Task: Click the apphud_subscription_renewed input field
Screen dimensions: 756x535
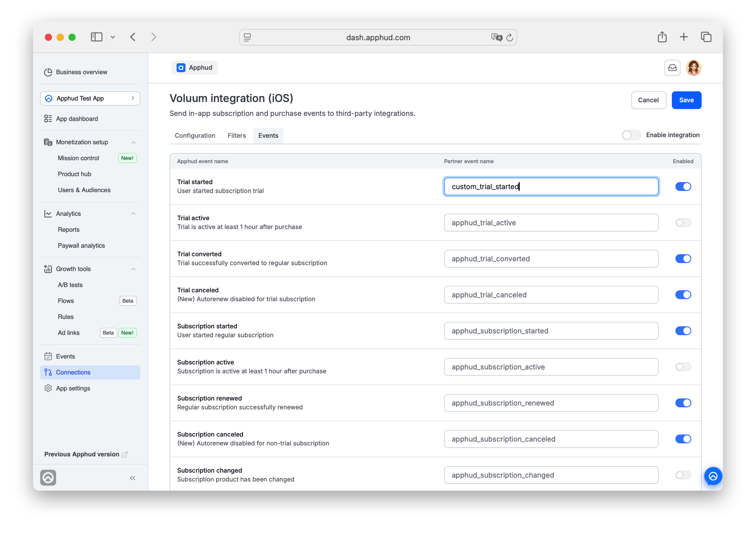Action: pos(551,403)
